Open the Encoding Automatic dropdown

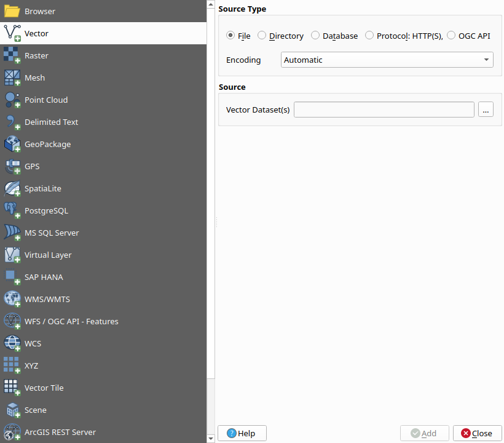[387, 60]
